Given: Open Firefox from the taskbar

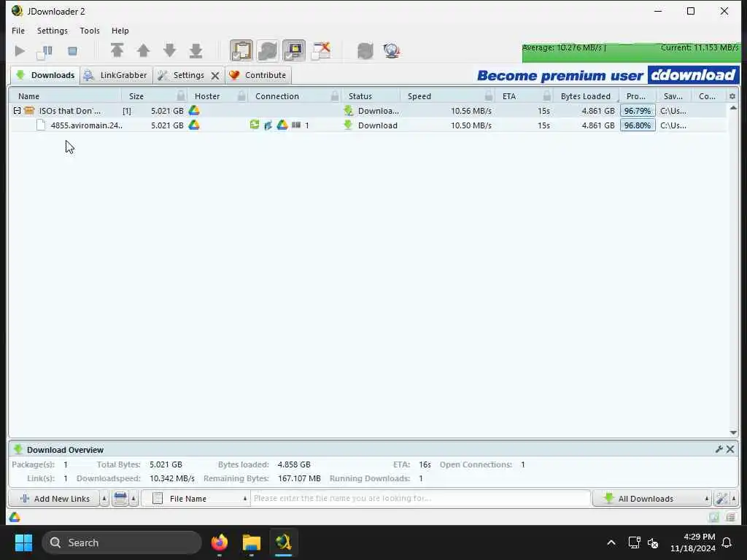Looking at the screenshot, I should [x=220, y=542].
